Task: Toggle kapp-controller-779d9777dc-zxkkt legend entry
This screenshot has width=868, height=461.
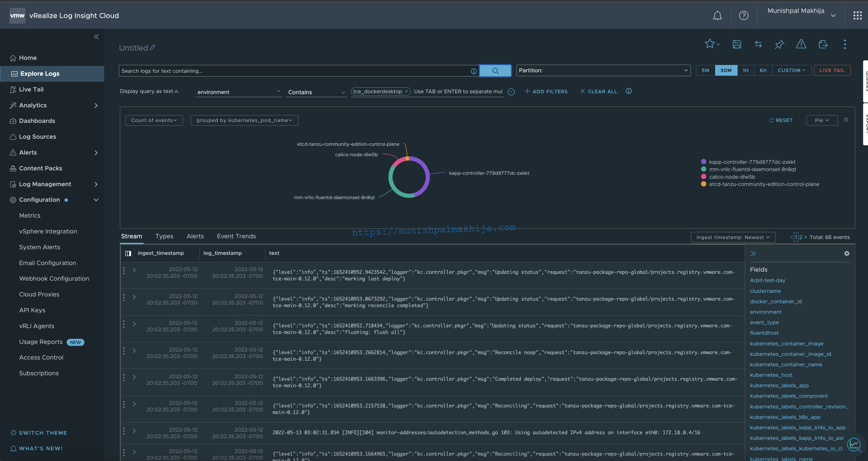Action: coord(748,162)
